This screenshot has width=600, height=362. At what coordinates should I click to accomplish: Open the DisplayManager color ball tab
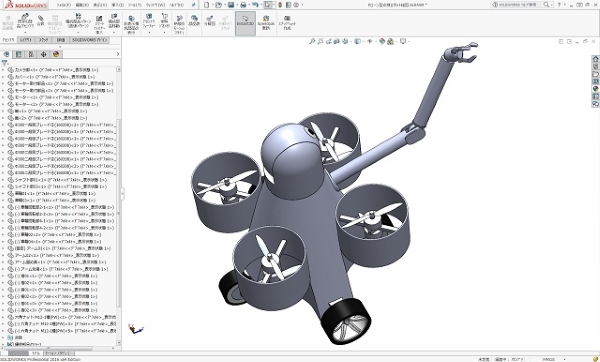pyautogui.click(x=56, y=54)
